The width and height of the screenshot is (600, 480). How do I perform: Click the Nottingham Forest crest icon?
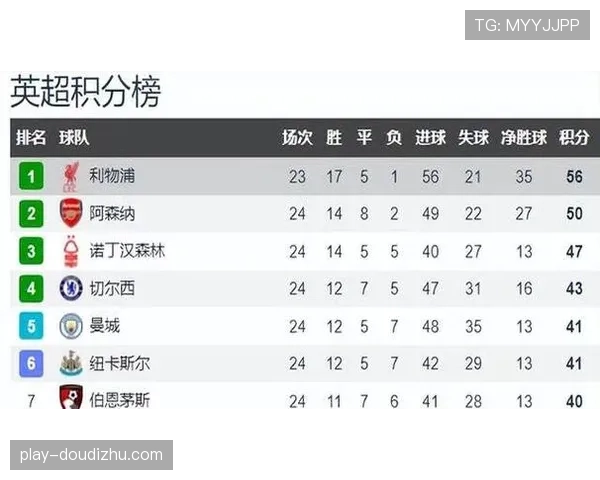point(70,251)
